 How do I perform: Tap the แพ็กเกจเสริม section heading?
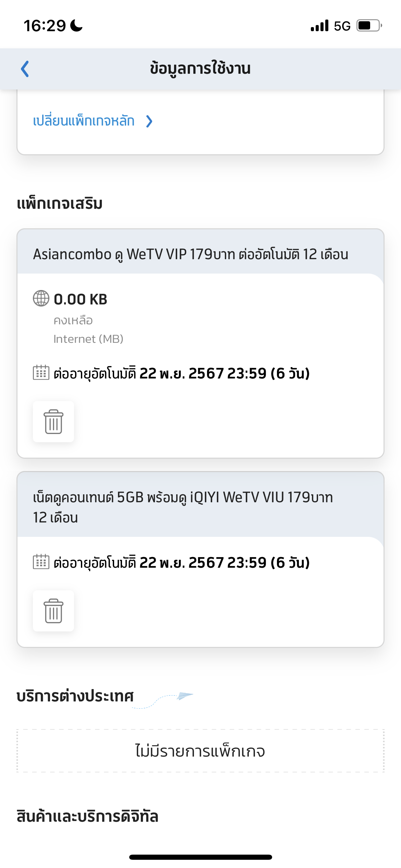pos(60,204)
